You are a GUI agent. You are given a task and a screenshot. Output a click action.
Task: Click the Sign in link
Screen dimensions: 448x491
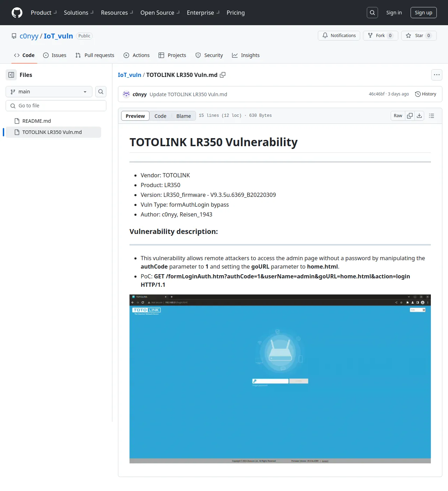[394, 13]
